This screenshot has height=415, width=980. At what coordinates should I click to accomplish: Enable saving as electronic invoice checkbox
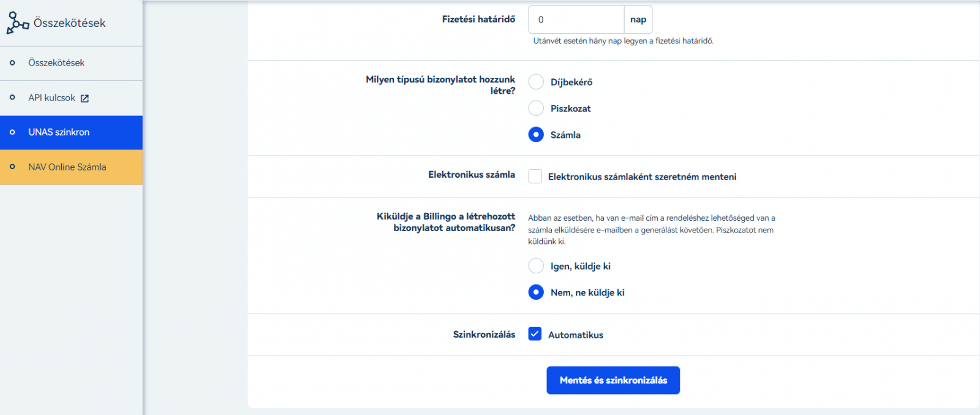pyautogui.click(x=535, y=177)
